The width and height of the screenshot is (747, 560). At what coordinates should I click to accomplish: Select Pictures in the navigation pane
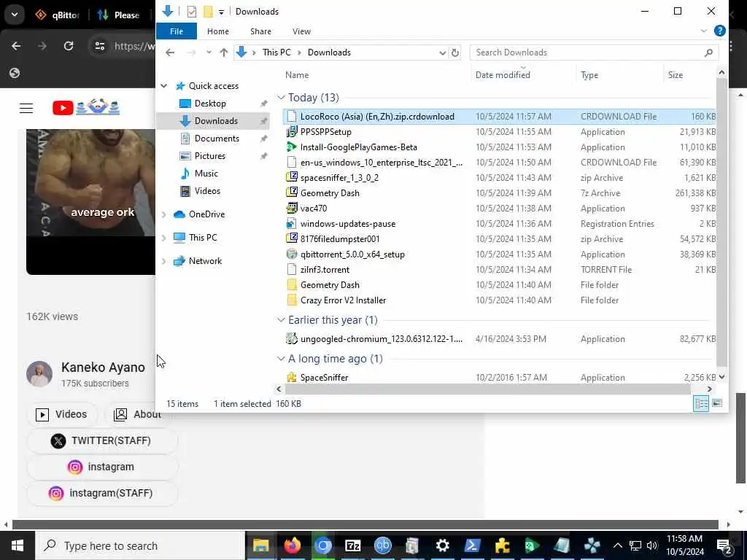209,156
